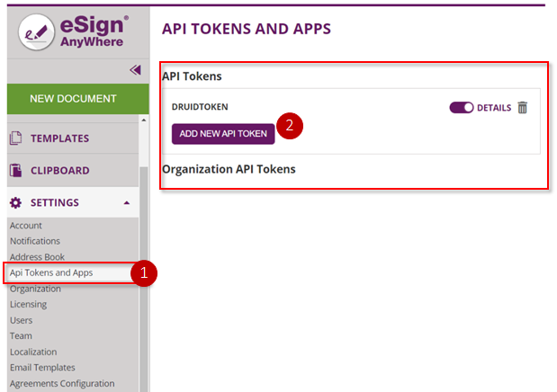The height and width of the screenshot is (392, 557).
Task: Delete DRUIDTOKEN with trash icon
Action: pyautogui.click(x=522, y=107)
